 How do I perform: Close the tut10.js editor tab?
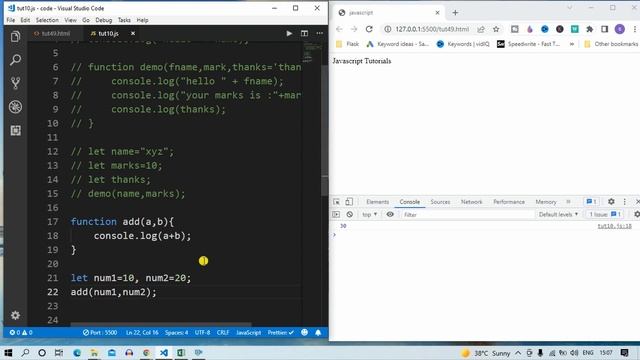tap(133, 33)
